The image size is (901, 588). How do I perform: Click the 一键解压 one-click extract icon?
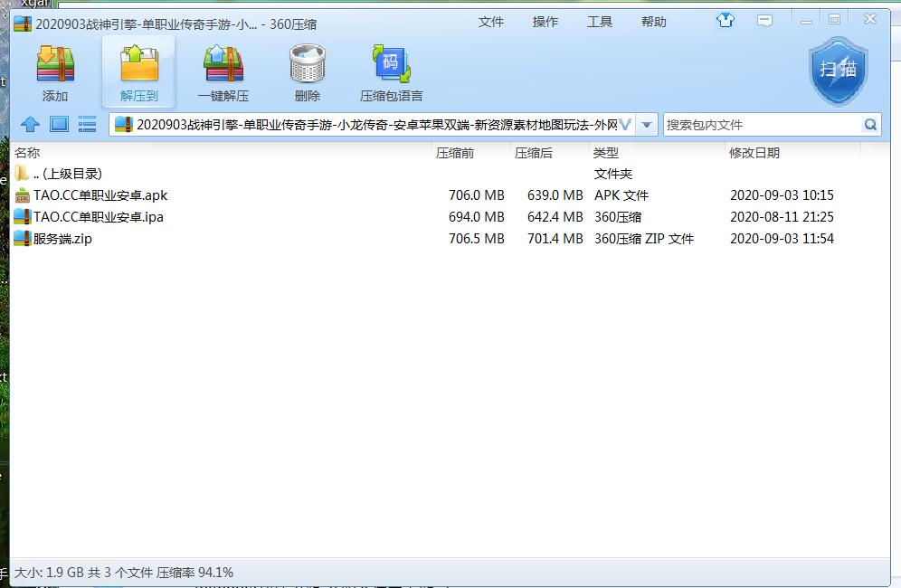pos(223,71)
